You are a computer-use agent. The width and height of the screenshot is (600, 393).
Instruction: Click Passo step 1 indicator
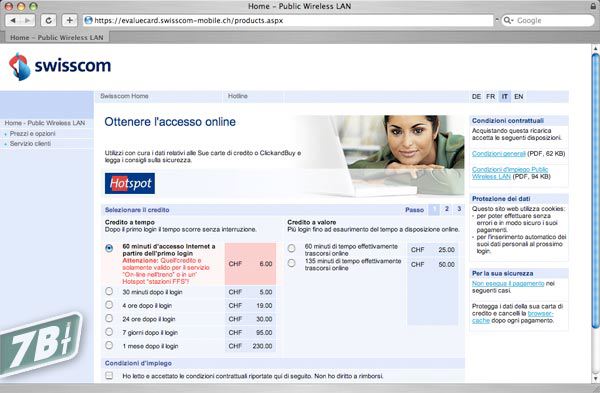point(434,209)
